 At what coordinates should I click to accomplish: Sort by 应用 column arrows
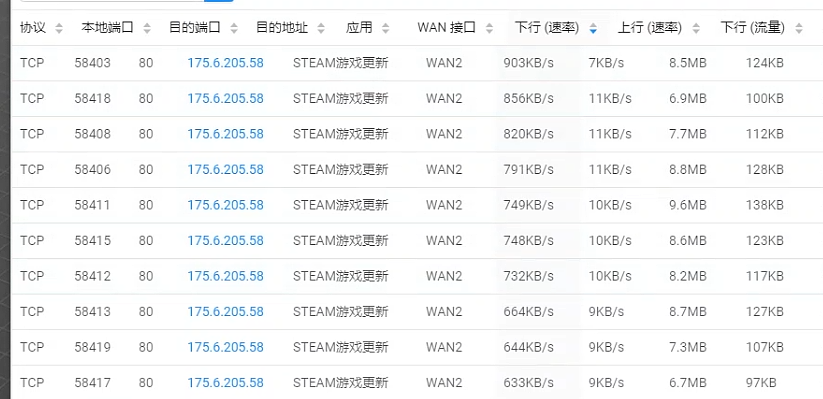tap(386, 28)
